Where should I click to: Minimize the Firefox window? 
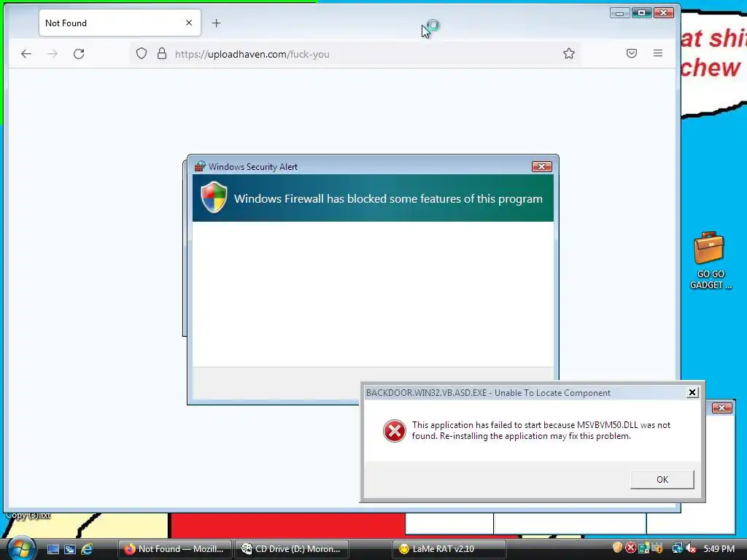620,13
